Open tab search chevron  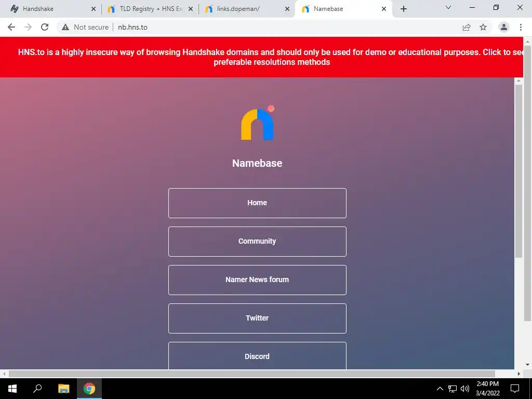coord(448,7)
